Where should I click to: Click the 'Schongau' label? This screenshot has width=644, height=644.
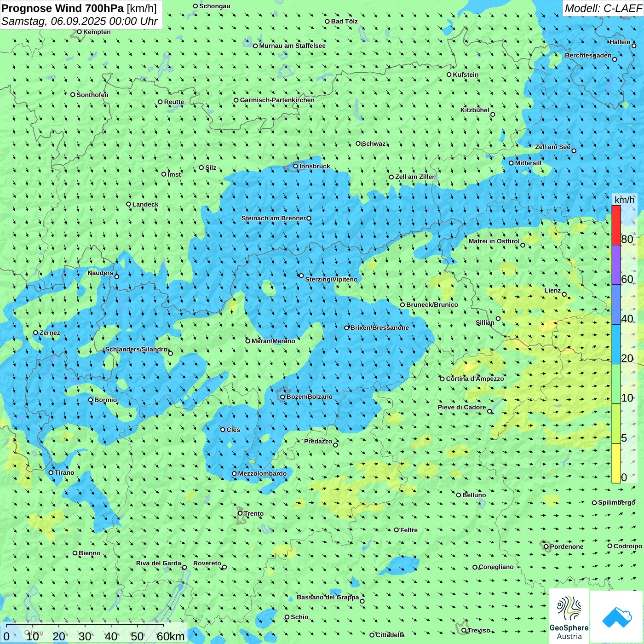214,6
